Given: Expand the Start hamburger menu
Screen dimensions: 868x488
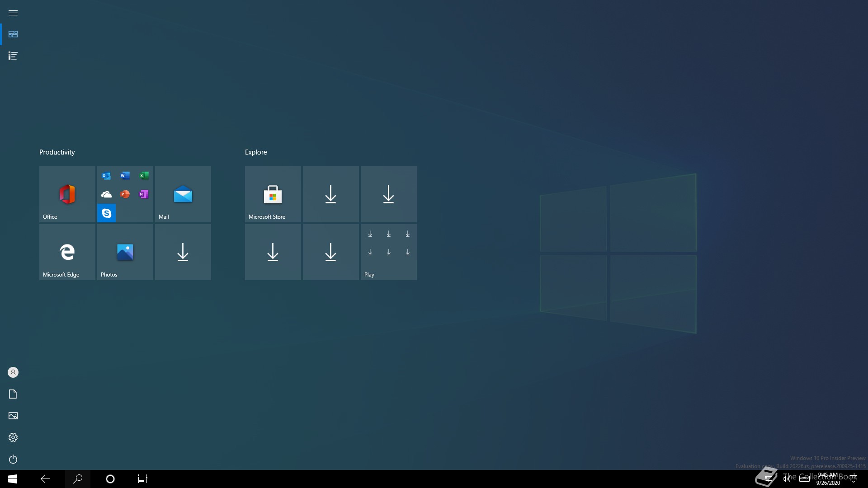Looking at the screenshot, I should point(13,13).
